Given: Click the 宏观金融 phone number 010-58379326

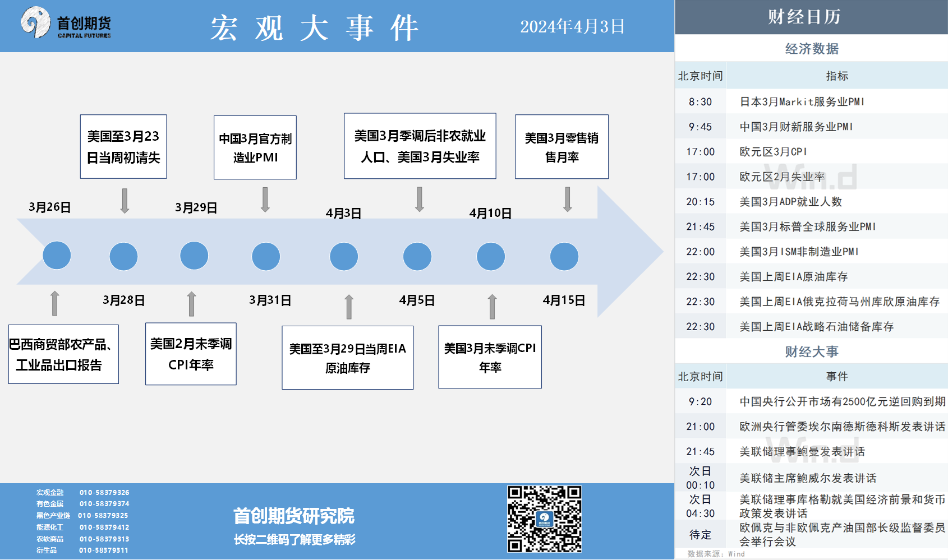Looking at the screenshot, I should coord(104,493).
